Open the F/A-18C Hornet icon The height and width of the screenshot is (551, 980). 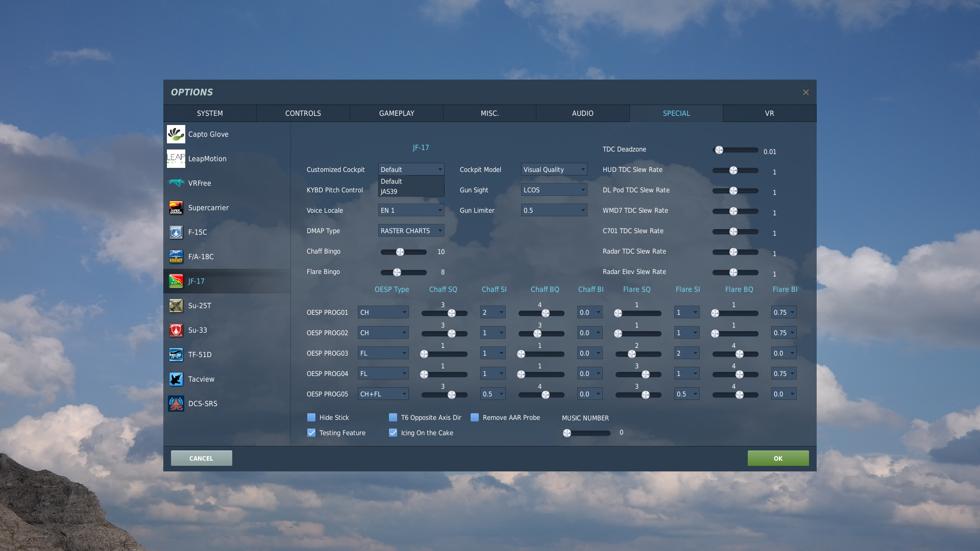pos(176,257)
